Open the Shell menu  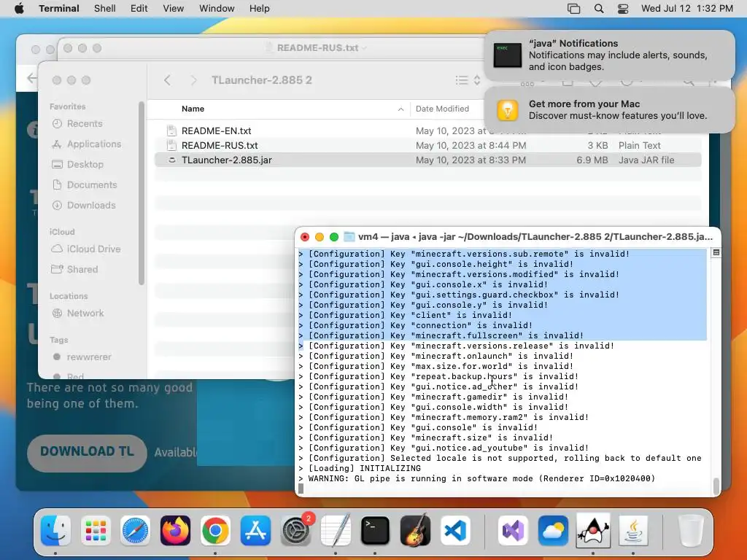[x=104, y=9]
